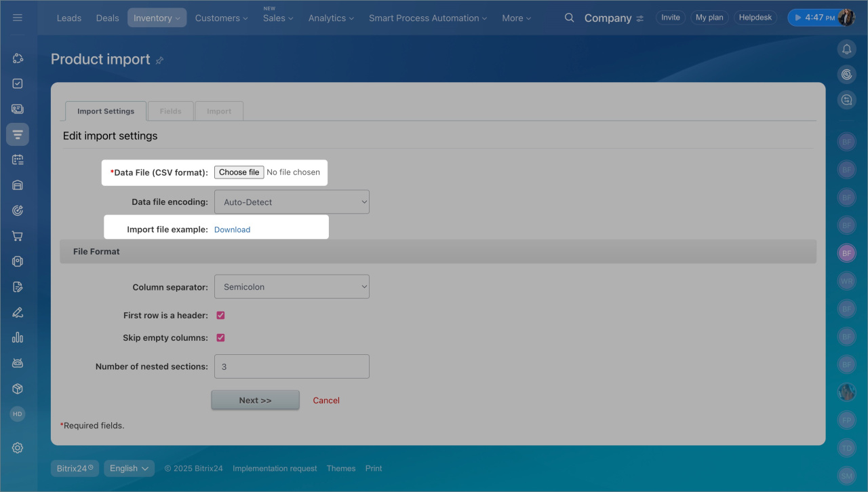Expand the Data file encoding dropdown
The width and height of the screenshot is (868, 492).
tap(292, 202)
